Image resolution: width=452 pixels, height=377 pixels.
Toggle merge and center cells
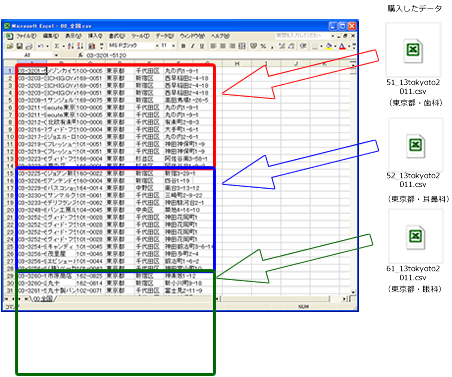click(242, 46)
